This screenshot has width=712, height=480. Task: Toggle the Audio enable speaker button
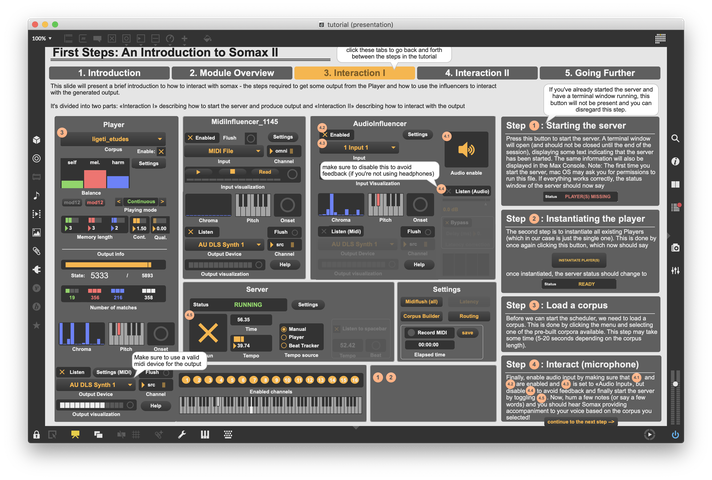tap(466, 149)
